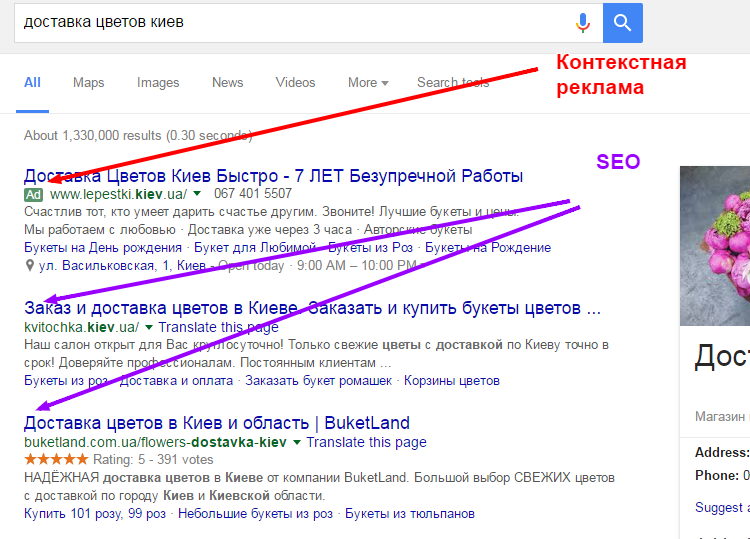Open sitelink Букеты из тюльпанов
This screenshot has width=750, height=539.
pos(410,514)
